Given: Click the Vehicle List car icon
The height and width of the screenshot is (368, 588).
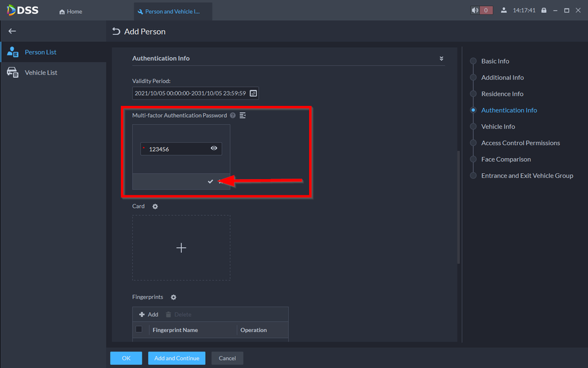Looking at the screenshot, I should point(13,73).
